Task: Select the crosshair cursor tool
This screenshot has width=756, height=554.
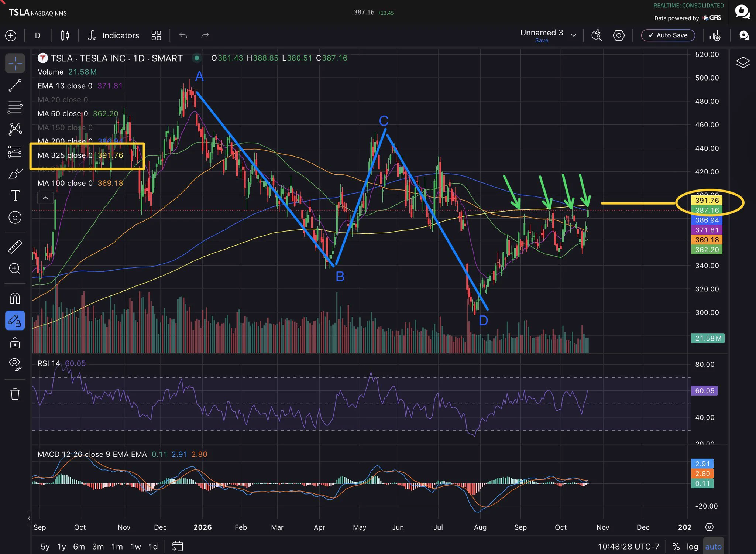Action: tap(15, 63)
